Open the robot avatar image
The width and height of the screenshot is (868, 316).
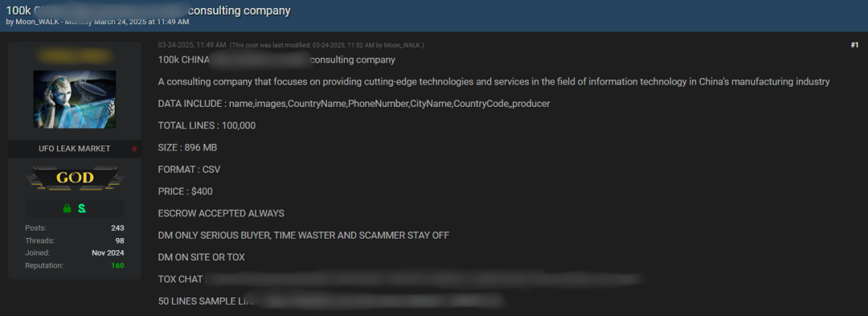click(x=75, y=100)
